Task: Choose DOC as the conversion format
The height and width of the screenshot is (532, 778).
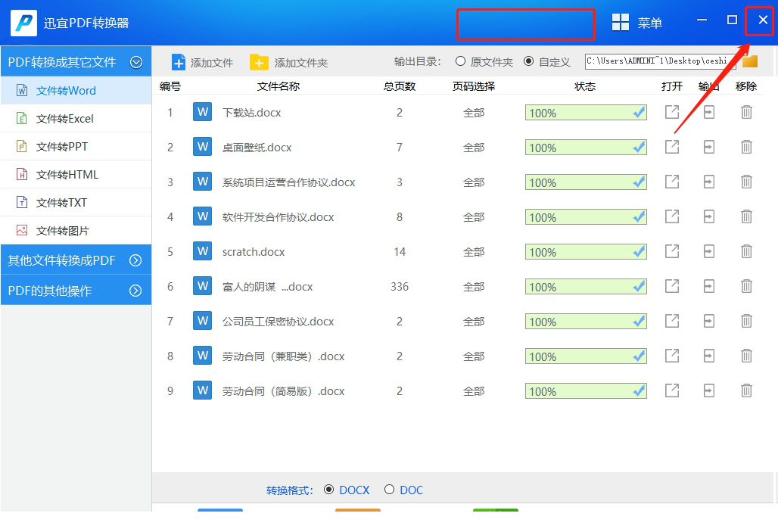Action: coord(390,490)
